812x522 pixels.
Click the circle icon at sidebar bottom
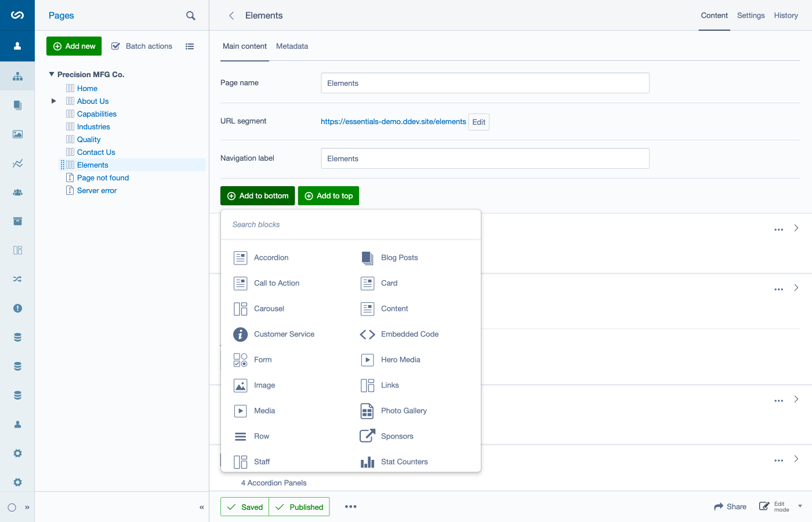12,507
